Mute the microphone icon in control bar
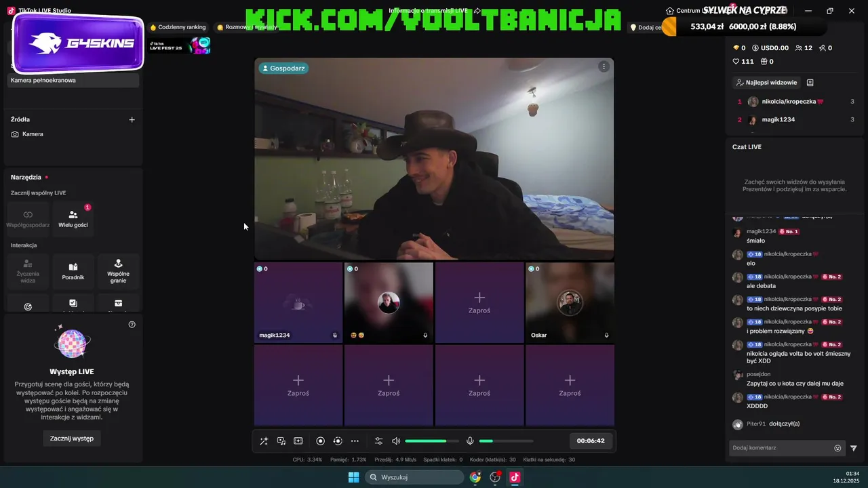The image size is (868, 488). click(x=470, y=441)
